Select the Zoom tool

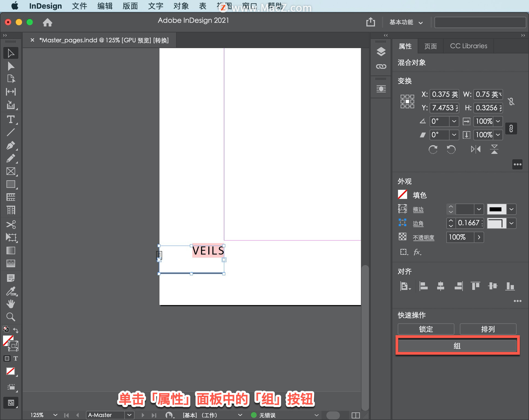coord(11,317)
